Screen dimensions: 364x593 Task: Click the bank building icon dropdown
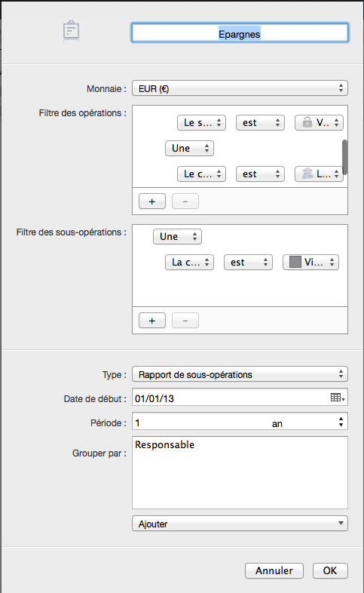319,174
